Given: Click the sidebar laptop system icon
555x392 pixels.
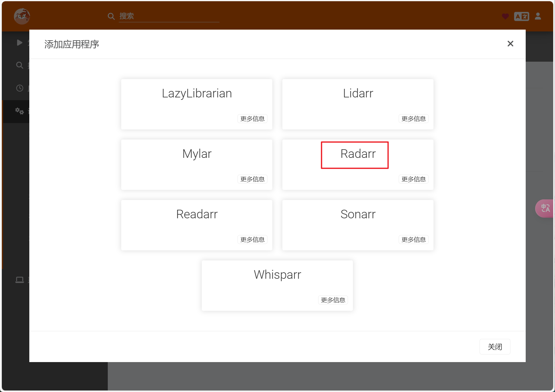Looking at the screenshot, I should tap(20, 280).
